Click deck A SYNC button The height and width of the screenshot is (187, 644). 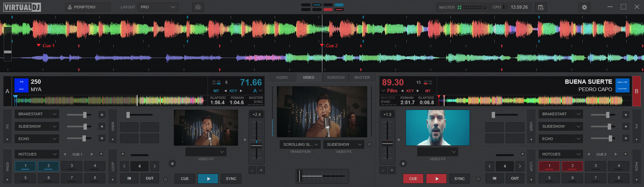[x=231, y=179]
